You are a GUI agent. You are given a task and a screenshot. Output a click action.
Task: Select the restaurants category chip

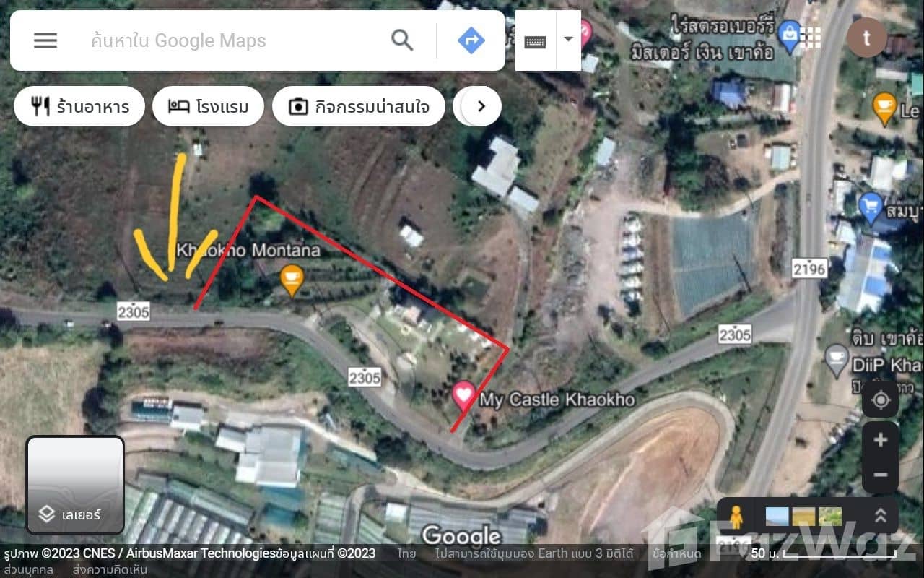pyautogui.click(x=79, y=107)
